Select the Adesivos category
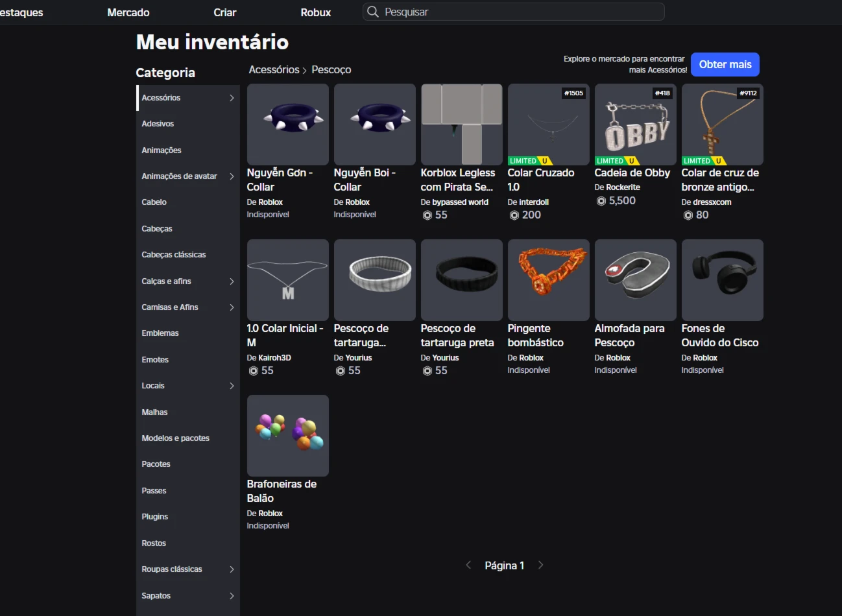The height and width of the screenshot is (616, 842). point(187,124)
